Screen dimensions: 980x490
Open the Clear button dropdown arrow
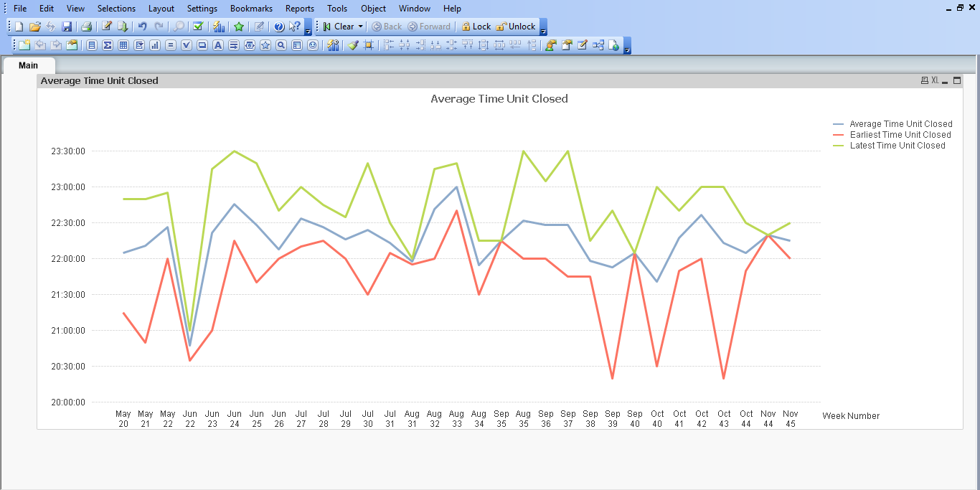pos(360,27)
